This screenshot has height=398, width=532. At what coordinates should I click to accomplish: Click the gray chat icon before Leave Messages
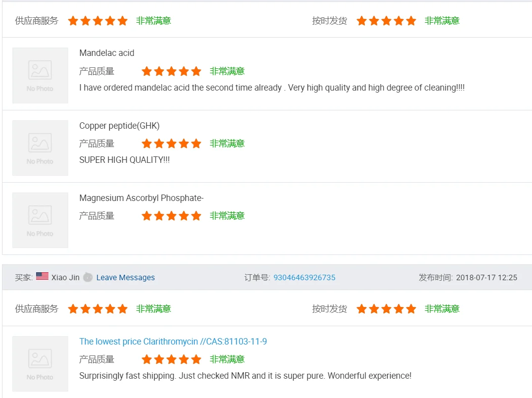tap(88, 277)
